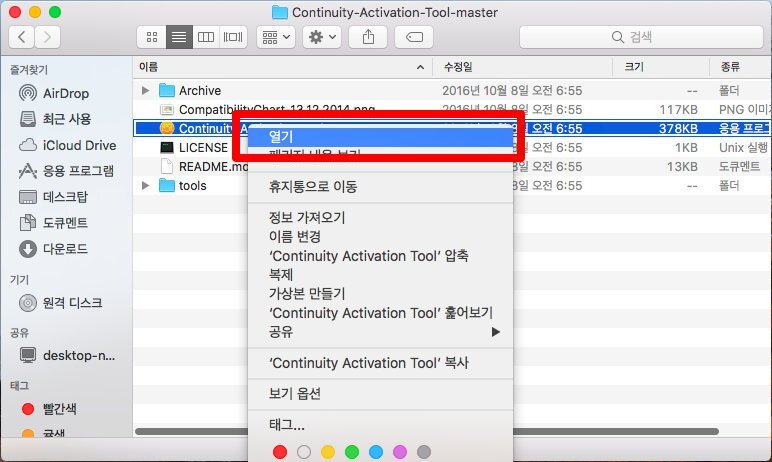Sort by the 이름 column header
This screenshot has width=772, height=462.
pyautogui.click(x=283, y=67)
